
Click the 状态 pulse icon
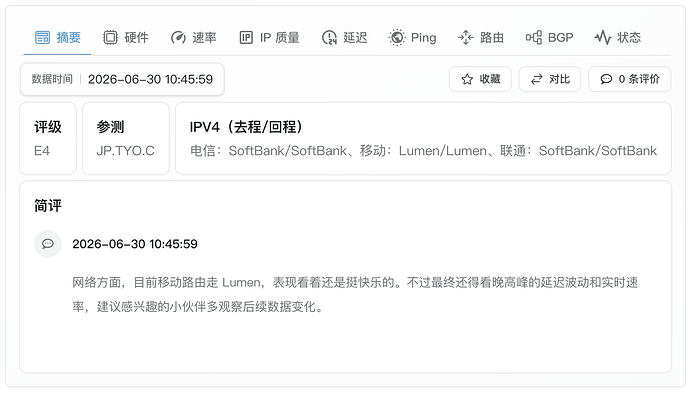[603, 37]
